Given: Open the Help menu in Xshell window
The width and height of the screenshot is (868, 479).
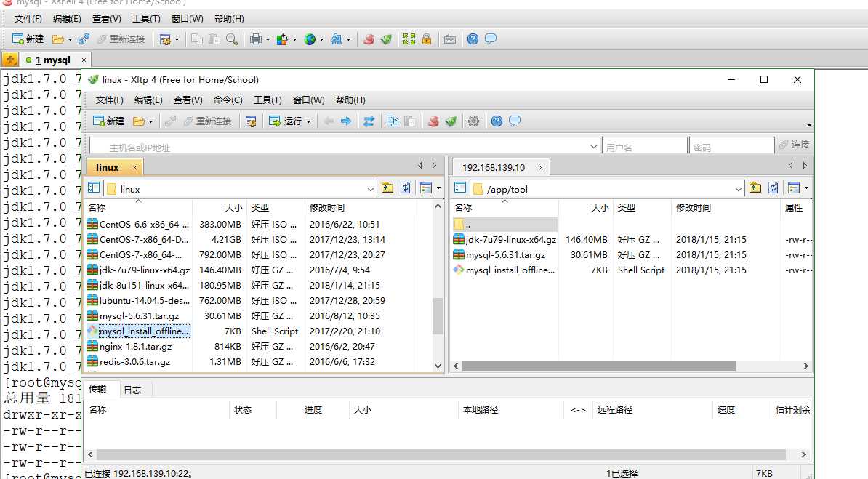Looking at the screenshot, I should (228, 19).
